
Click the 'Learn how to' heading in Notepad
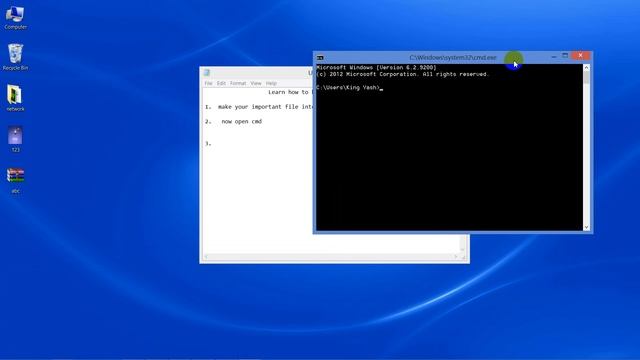point(290,92)
